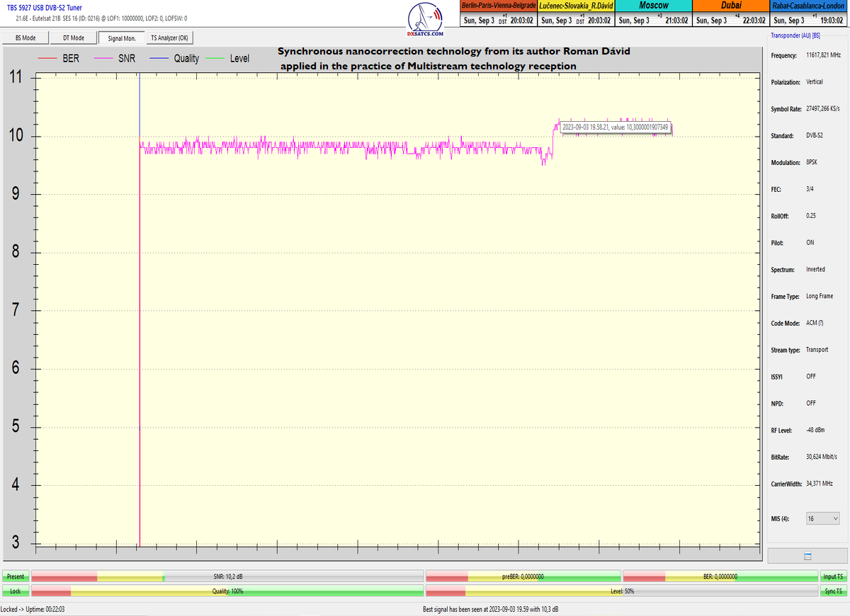The width and height of the screenshot is (850, 616).
Task: Click the Lock status indicator
Action: 16,590
